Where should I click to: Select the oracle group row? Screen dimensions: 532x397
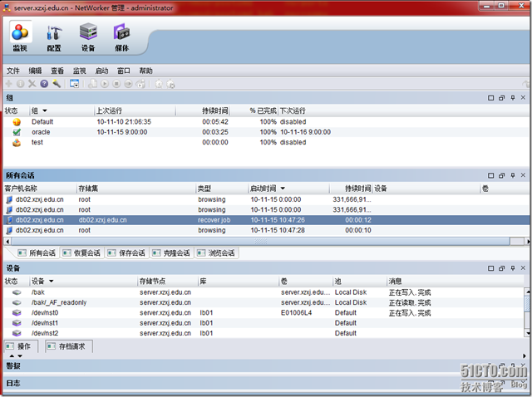(x=42, y=131)
